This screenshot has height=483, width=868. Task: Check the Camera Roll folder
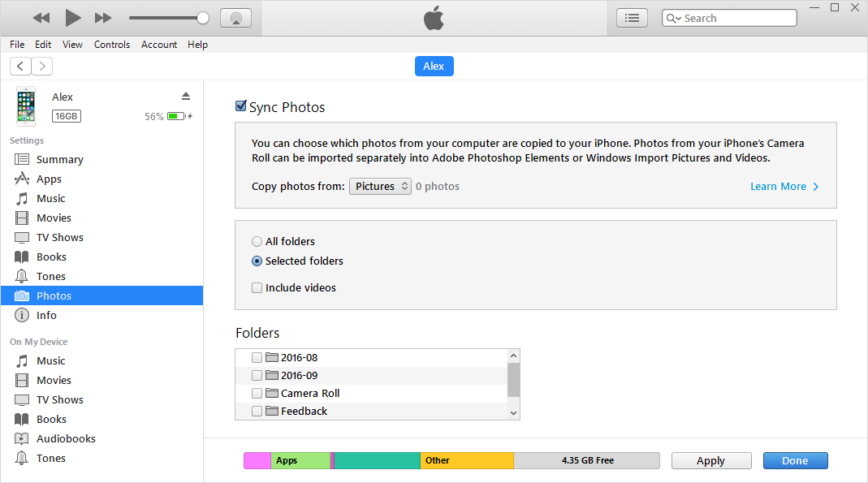(257, 393)
